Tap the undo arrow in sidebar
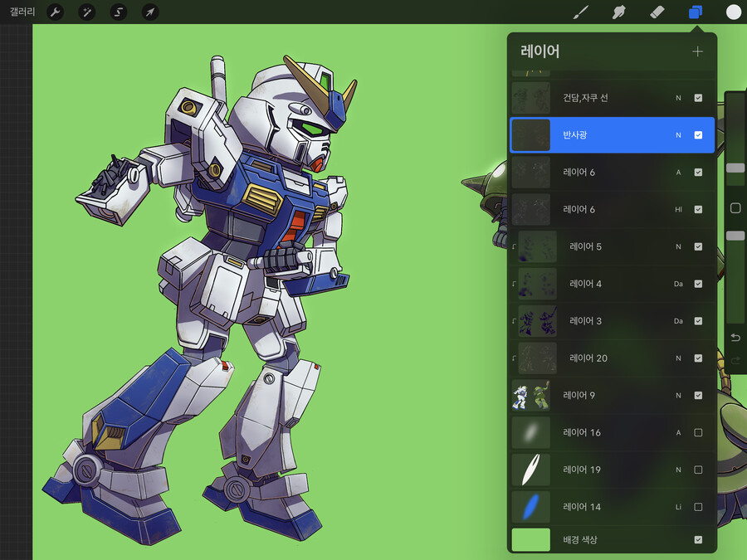Screen dimensions: 747x560 [x=735, y=338]
